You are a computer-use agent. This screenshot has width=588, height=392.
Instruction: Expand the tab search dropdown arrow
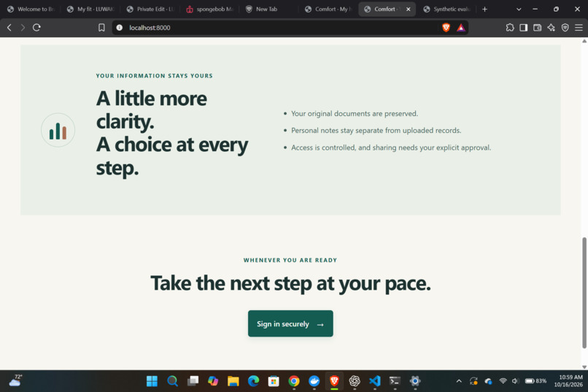[519, 9]
